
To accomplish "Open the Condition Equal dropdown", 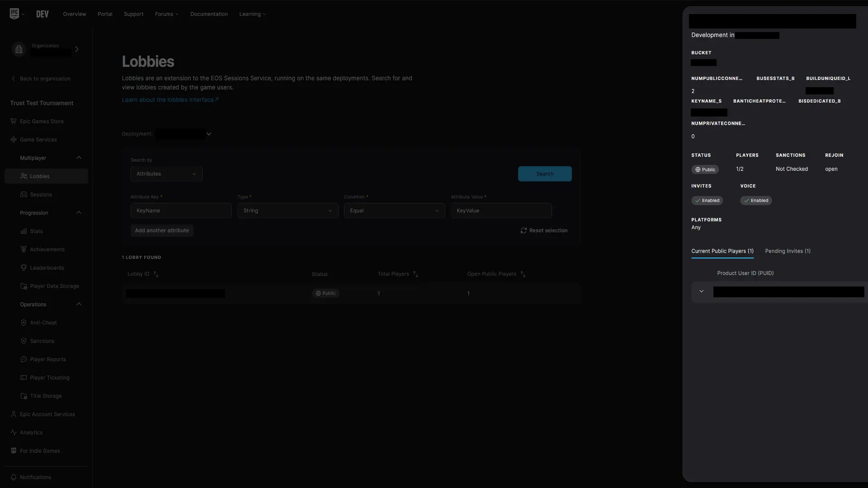I will [395, 211].
